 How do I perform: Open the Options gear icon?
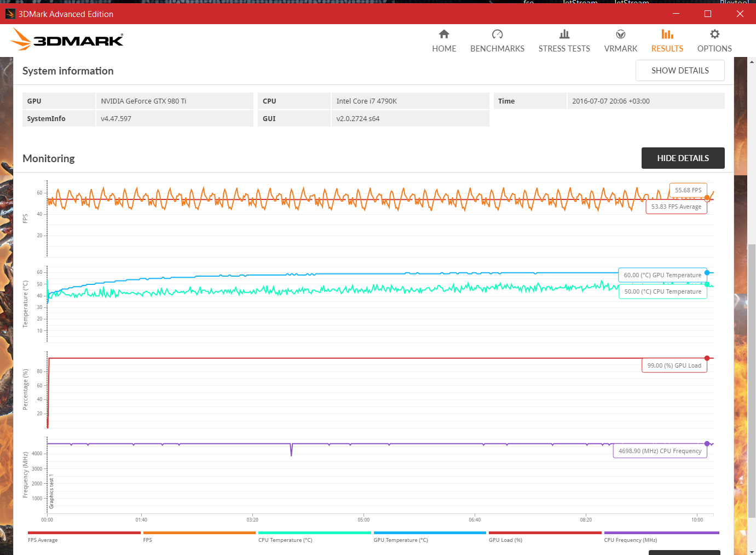pos(714,34)
